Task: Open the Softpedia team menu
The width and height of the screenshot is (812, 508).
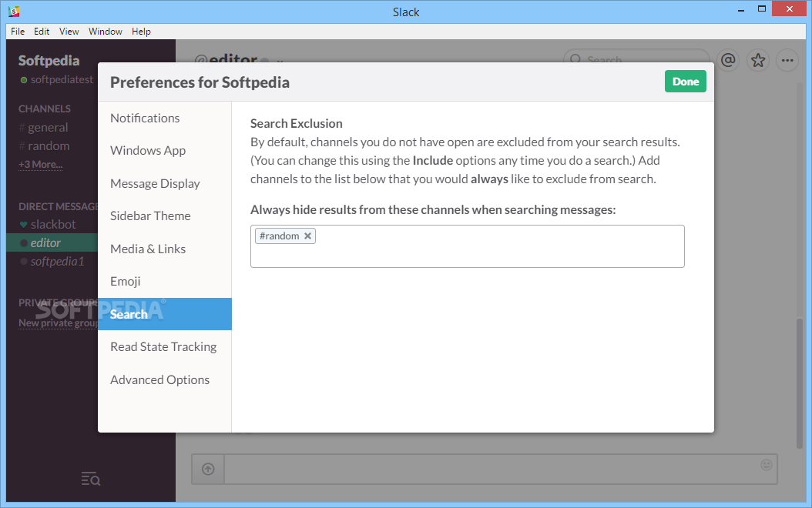Action: tap(49, 61)
